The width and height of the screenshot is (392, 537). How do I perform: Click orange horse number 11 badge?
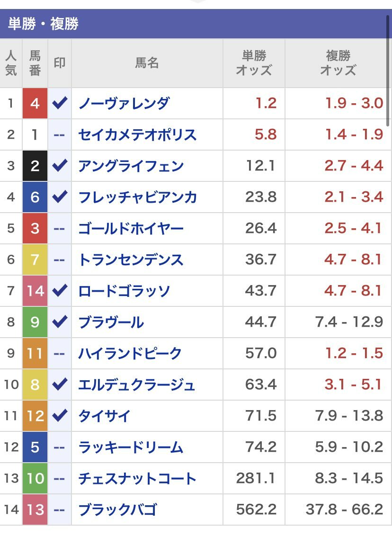[35, 353]
